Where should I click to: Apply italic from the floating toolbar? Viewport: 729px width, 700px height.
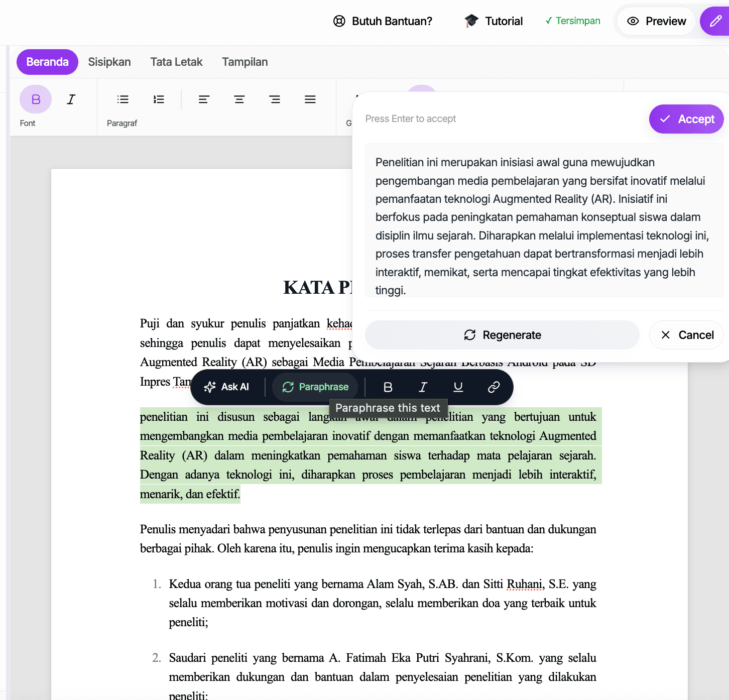point(423,387)
